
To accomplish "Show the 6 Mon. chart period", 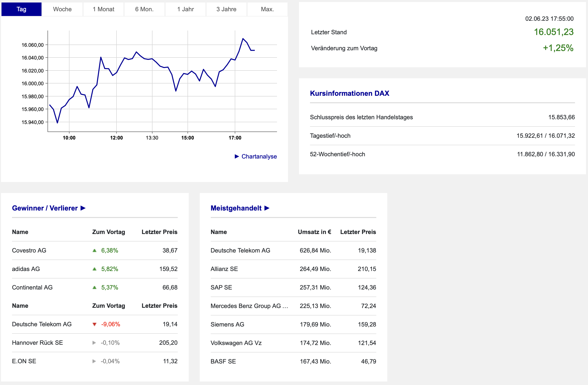I will pyautogui.click(x=144, y=9).
